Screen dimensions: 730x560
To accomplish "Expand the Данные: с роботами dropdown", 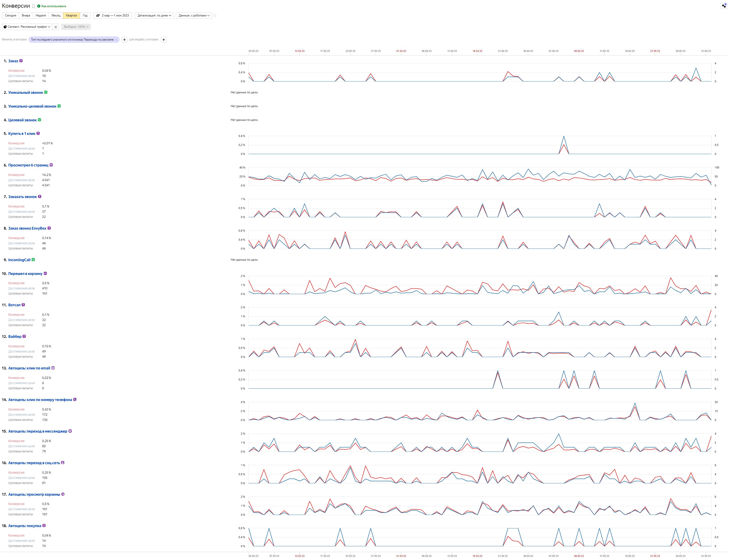I will tap(194, 15).
